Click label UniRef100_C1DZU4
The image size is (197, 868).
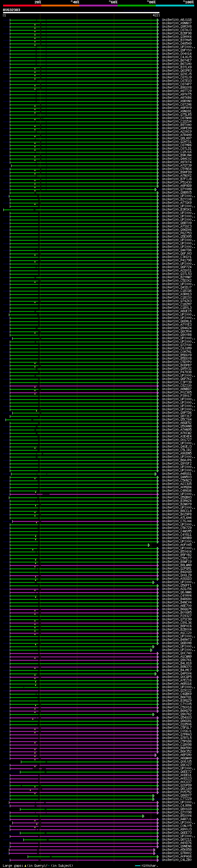coord(177,122)
